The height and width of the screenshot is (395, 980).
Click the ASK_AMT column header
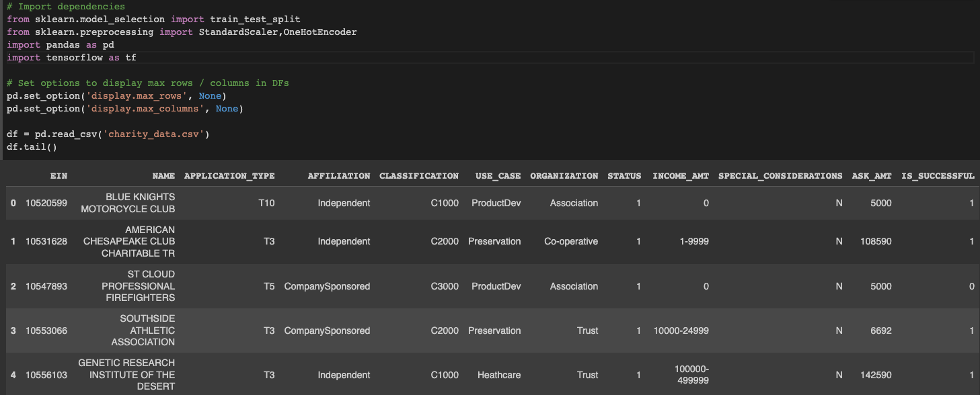[872, 176]
